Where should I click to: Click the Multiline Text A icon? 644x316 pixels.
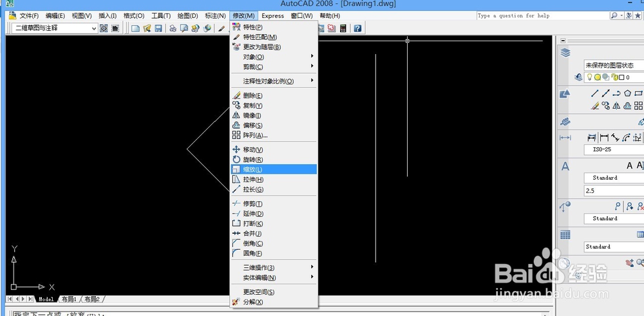pos(629,165)
